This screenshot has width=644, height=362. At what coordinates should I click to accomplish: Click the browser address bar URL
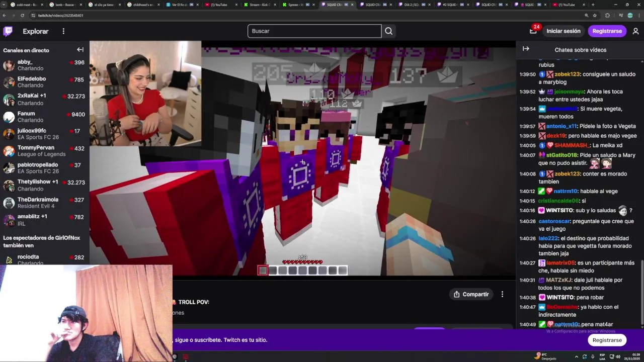click(61, 16)
